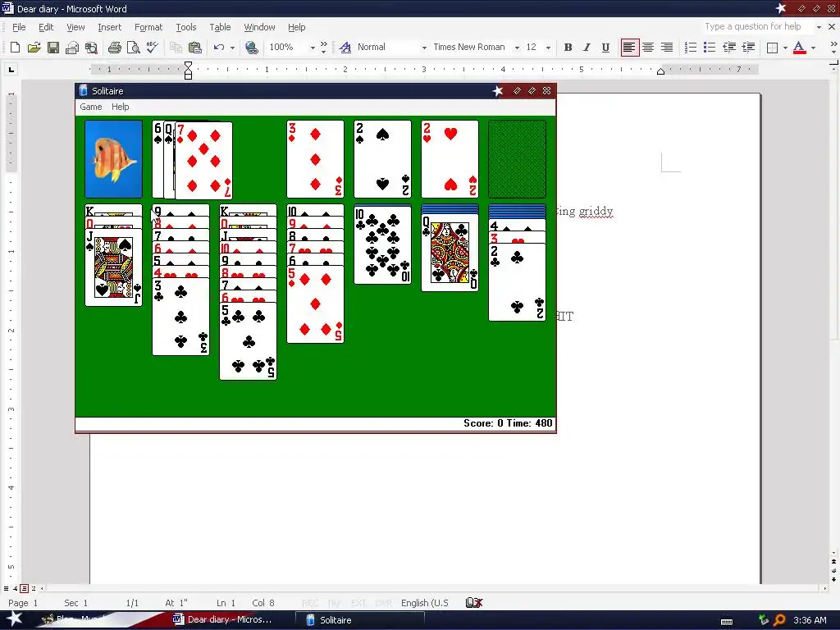Click the New Blank Document icon in Word
This screenshot has width=840, height=630.
(x=15, y=47)
